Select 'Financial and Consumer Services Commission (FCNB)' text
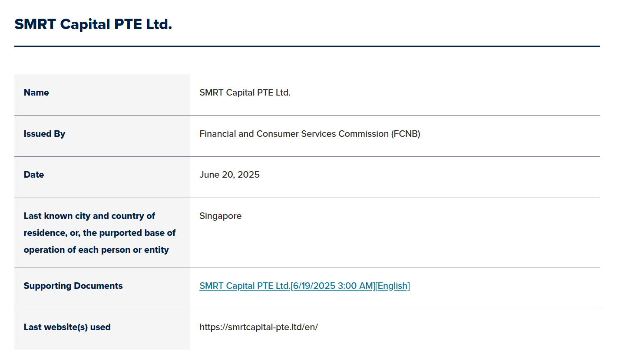The image size is (625, 364). 310,134
